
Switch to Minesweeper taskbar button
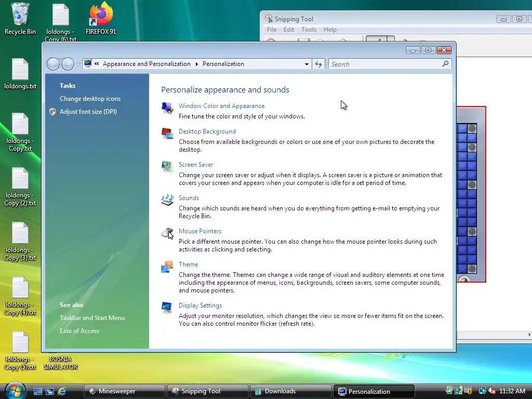pyautogui.click(x=124, y=391)
